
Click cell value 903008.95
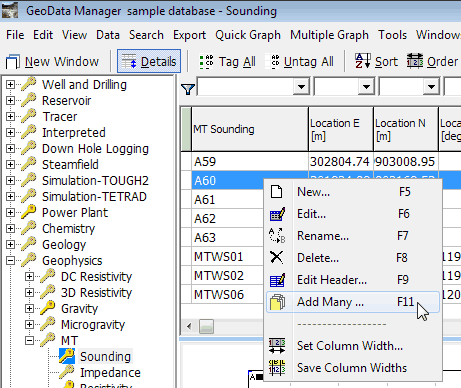tap(405, 162)
